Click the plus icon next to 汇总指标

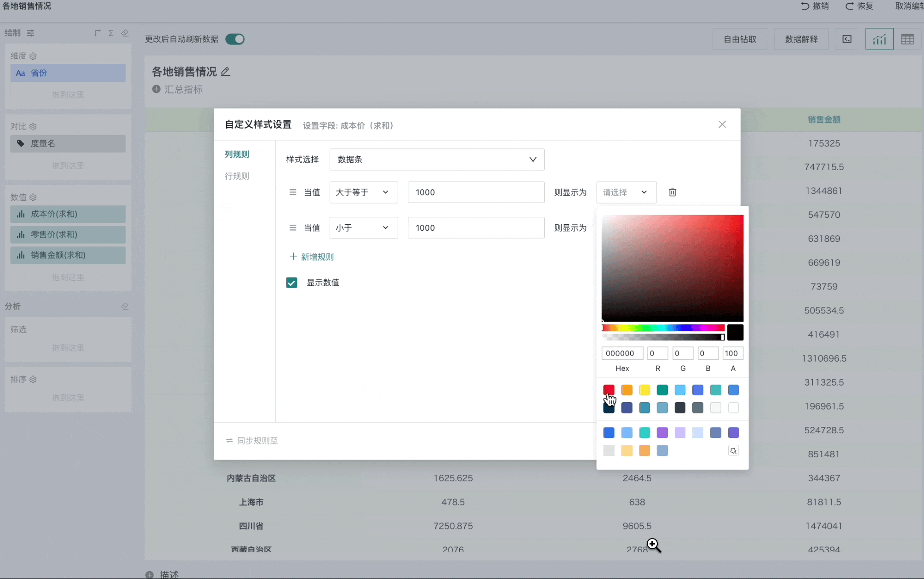pos(156,89)
